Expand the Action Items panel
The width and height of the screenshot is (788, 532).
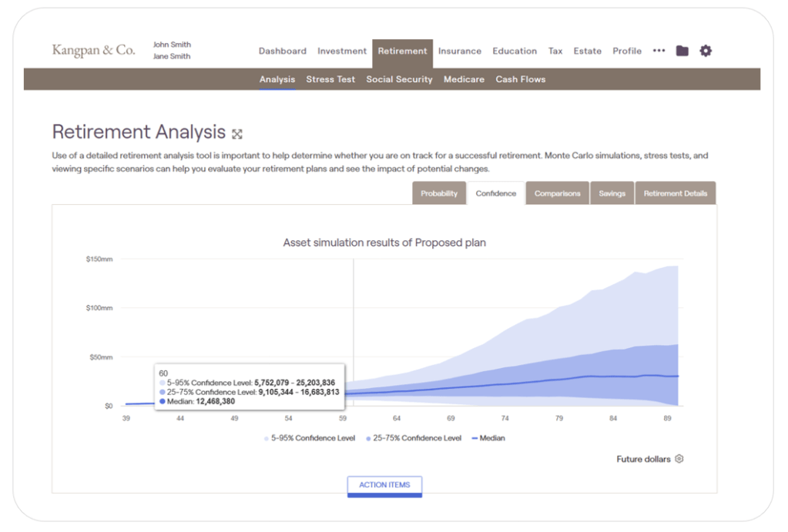tap(384, 485)
